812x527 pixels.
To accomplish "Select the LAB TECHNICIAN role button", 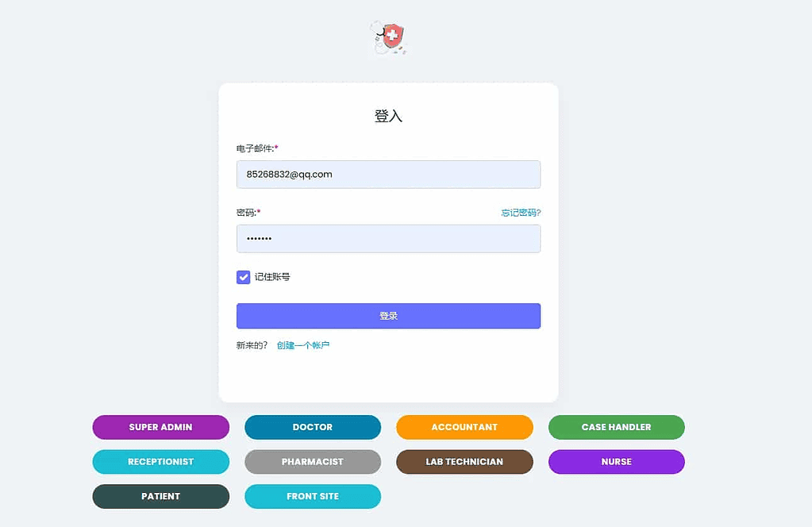I will 464,462.
